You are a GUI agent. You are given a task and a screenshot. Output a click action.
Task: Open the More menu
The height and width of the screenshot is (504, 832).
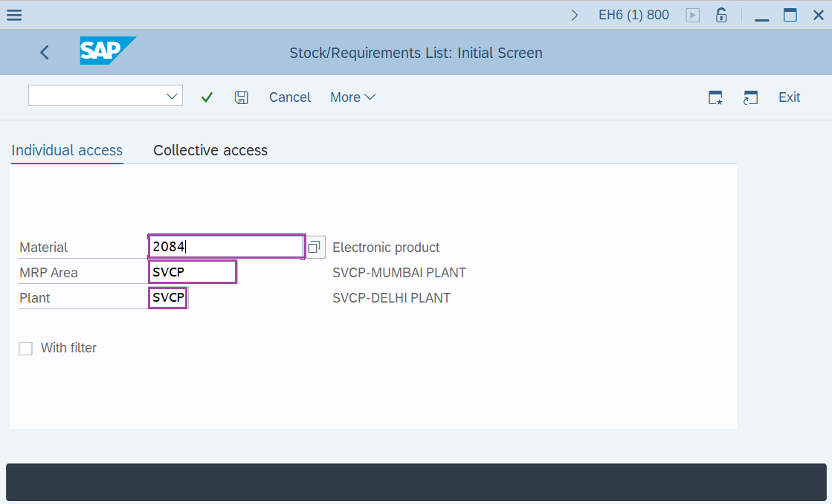(x=352, y=97)
